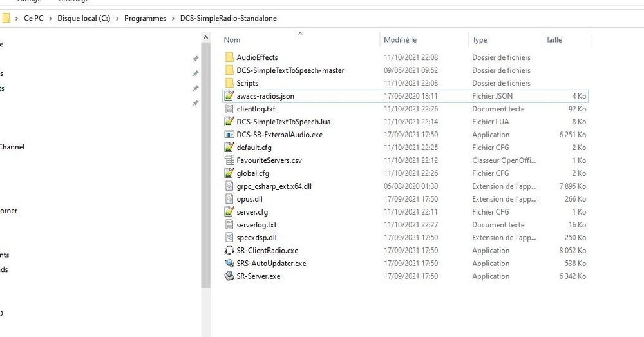Select the DCS-SimpleTextToSpeech-master folder icon
This screenshot has width=644, height=337.
pyautogui.click(x=229, y=70)
